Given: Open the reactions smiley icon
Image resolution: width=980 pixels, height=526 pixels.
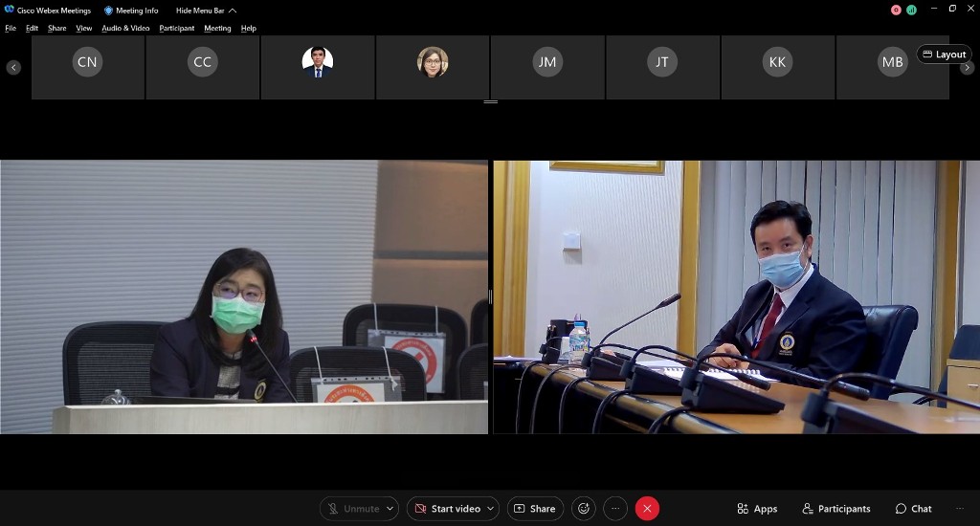Looking at the screenshot, I should (583, 509).
